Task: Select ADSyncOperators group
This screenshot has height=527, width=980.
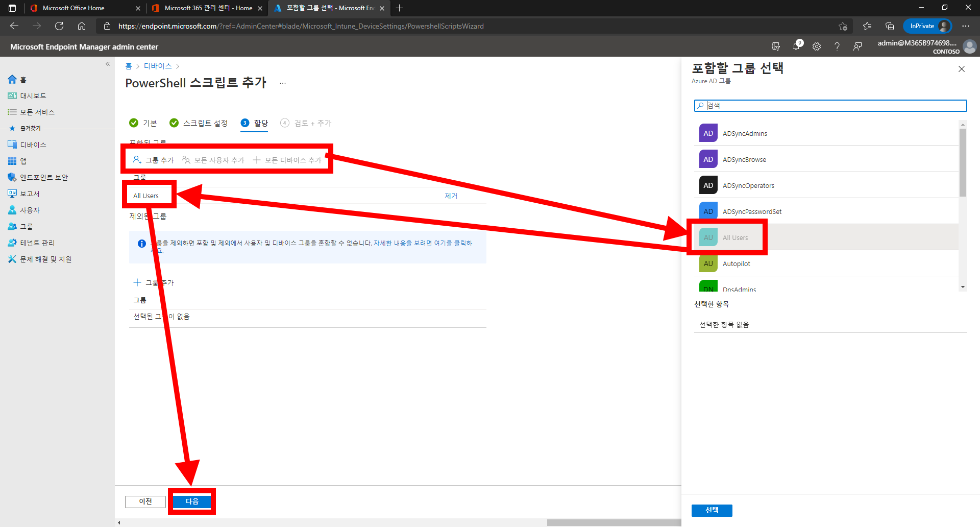Action: 826,185
